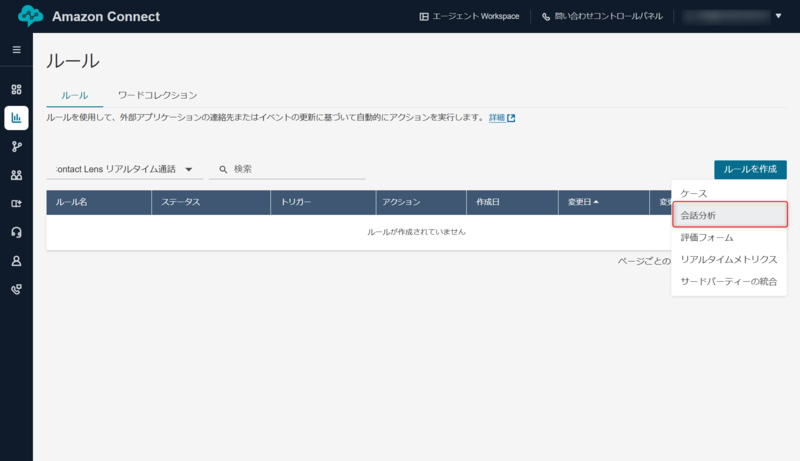Open the headset agent applications icon

(16, 233)
